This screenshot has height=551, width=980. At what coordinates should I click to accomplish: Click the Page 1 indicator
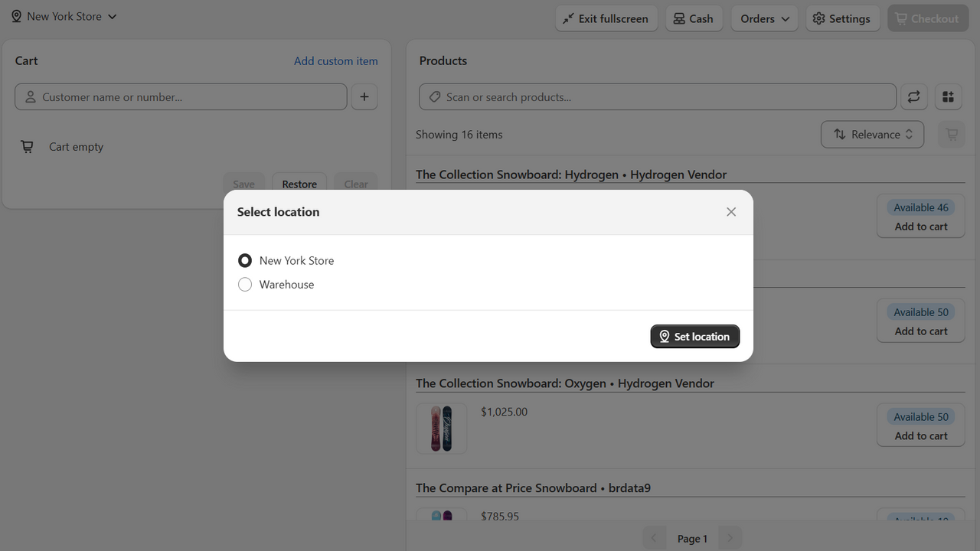[692, 539]
